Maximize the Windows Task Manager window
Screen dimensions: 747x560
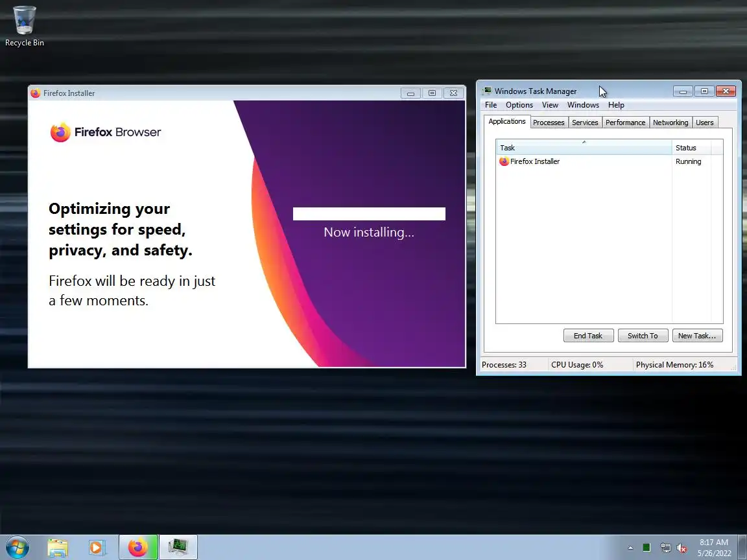coord(704,91)
